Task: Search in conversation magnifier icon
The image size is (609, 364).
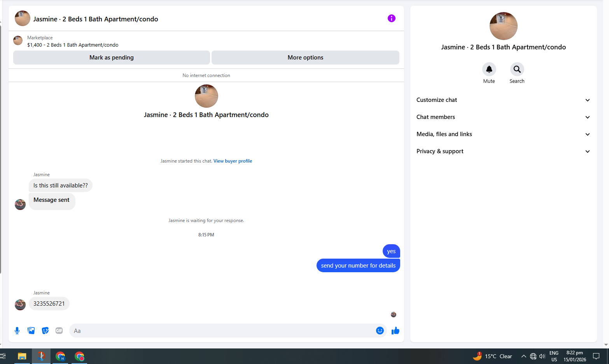Action: 517,69
